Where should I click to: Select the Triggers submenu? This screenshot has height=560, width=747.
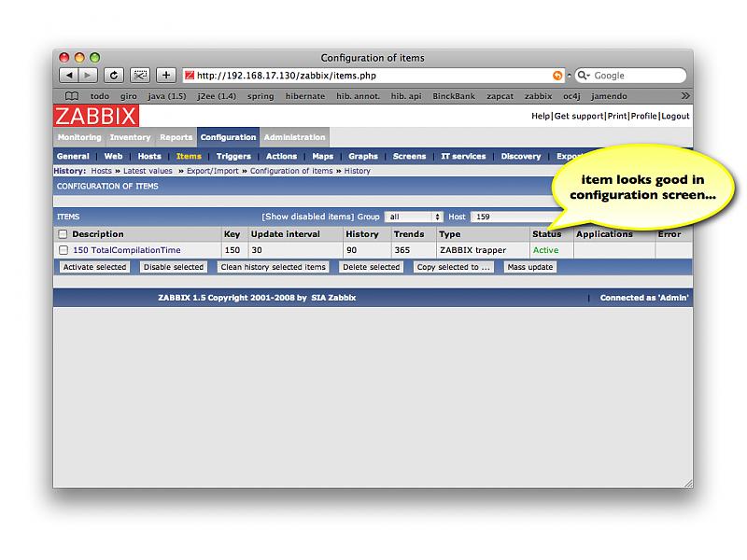click(x=233, y=156)
